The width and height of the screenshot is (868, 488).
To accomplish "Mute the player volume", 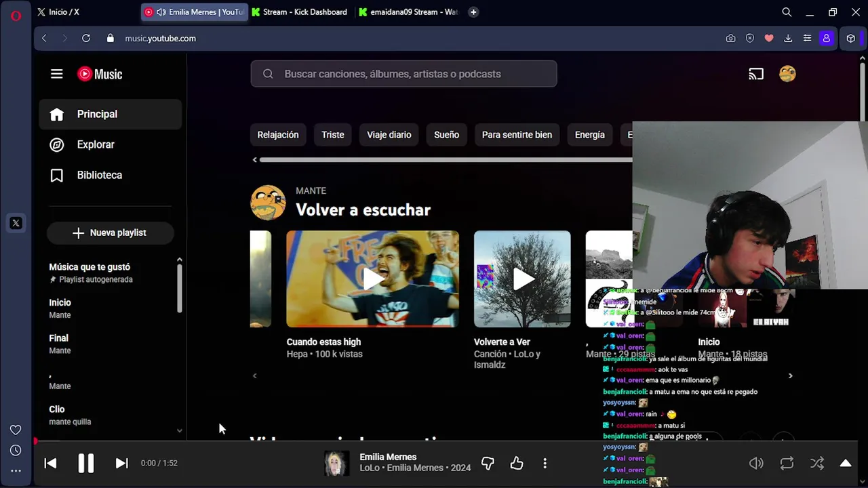I will (756, 463).
